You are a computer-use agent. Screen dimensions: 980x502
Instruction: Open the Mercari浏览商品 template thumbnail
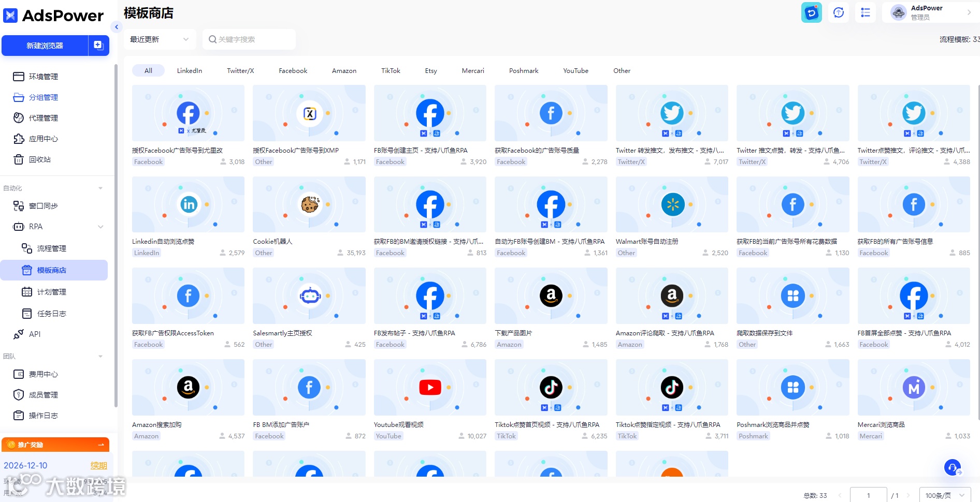(914, 387)
